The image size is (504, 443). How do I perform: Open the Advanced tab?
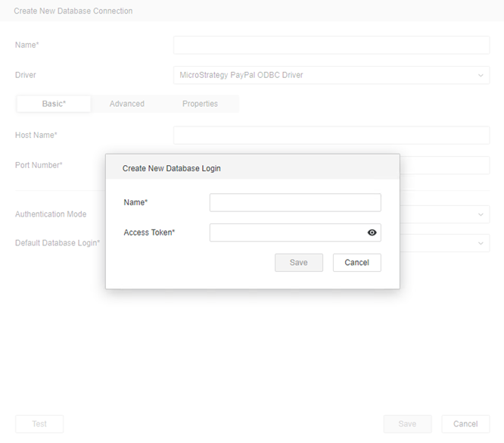click(127, 104)
